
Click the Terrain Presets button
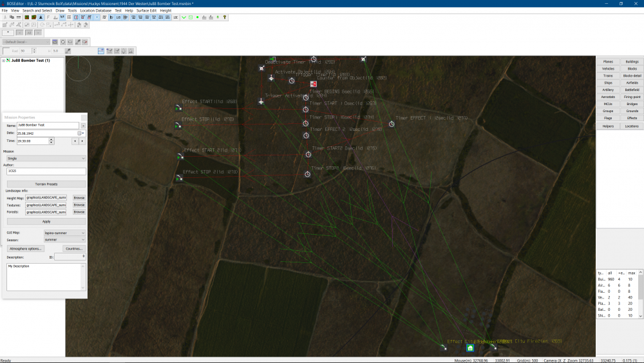point(46,184)
